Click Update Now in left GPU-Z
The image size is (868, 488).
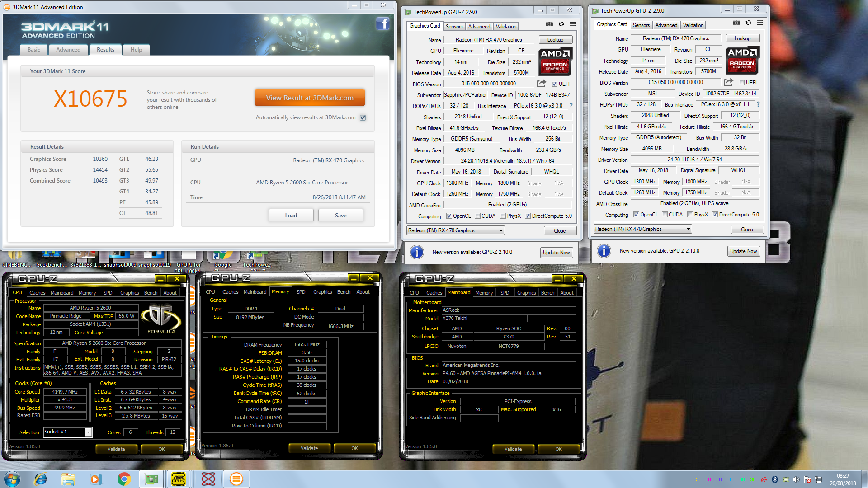(x=557, y=253)
